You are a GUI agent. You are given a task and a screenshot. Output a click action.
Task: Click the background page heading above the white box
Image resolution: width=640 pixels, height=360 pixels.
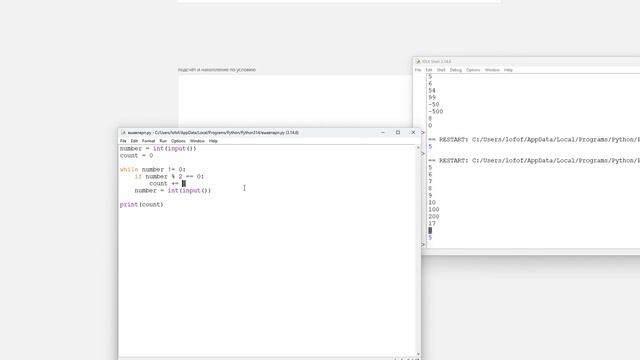click(217, 70)
